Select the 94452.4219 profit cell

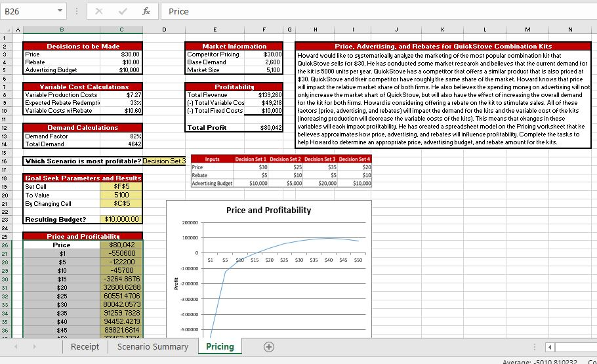[121, 321]
